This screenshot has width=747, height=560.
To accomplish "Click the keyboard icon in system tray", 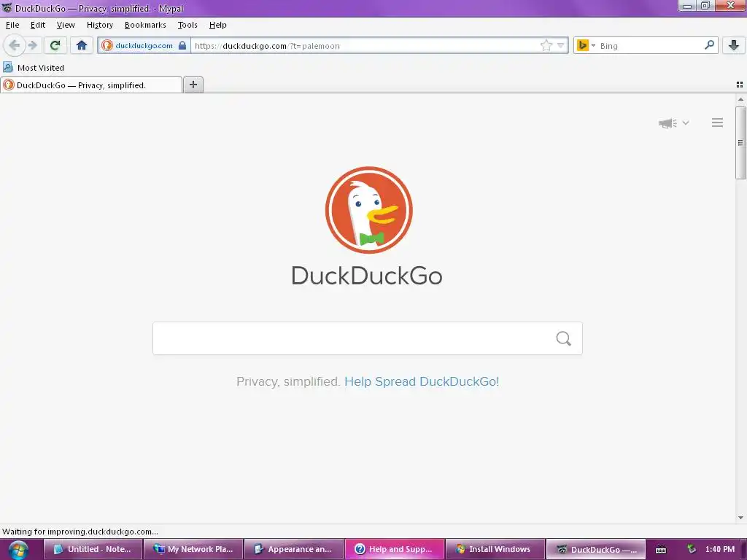I will (x=661, y=550).
